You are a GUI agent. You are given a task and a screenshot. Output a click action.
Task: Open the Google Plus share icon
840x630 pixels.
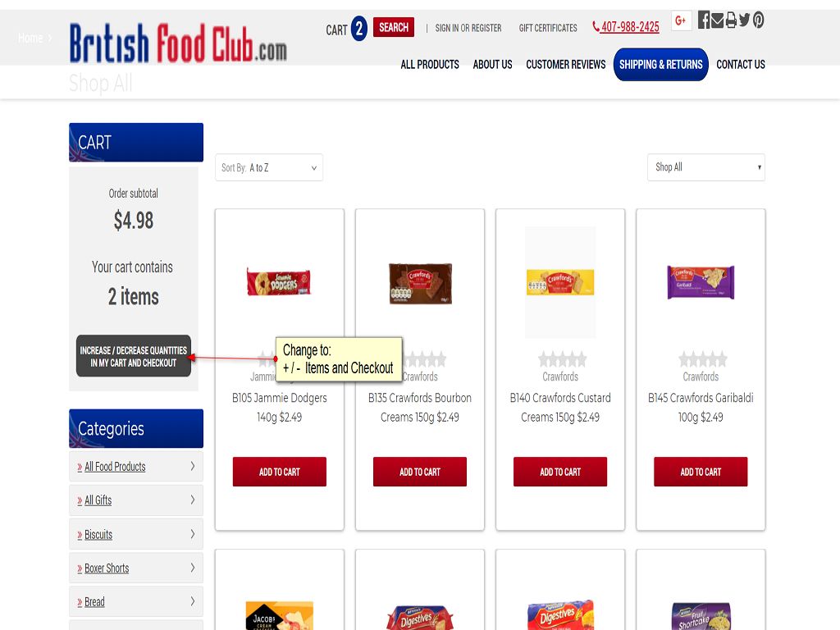(681, 21)
